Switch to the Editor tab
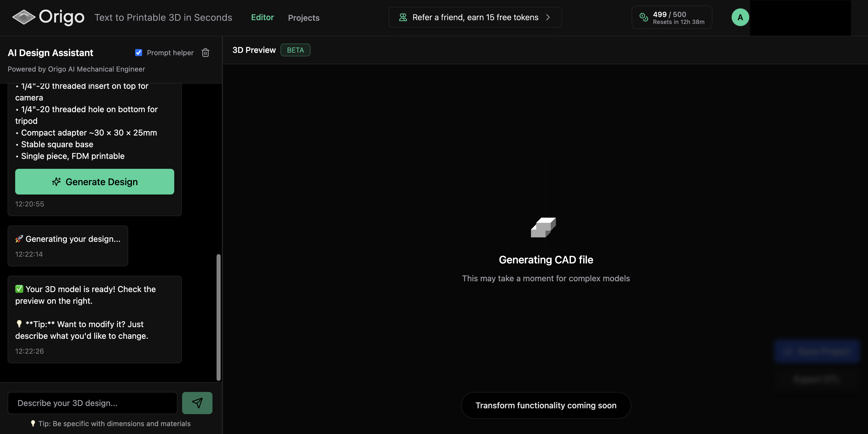Screen dimensions: 868x434 pyautogui.click(x=262, y=17)
